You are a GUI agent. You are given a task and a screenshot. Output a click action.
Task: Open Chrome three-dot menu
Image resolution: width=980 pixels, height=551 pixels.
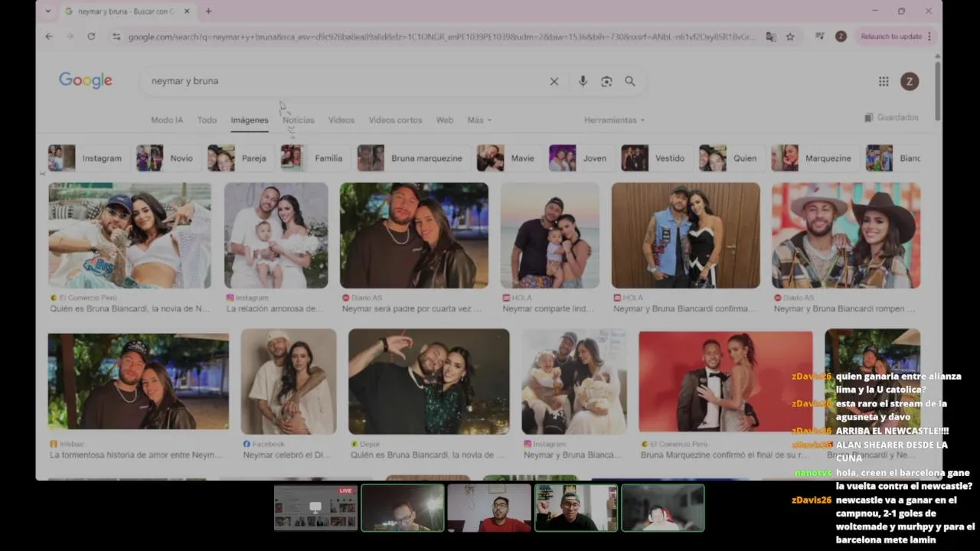coord(929,36)
